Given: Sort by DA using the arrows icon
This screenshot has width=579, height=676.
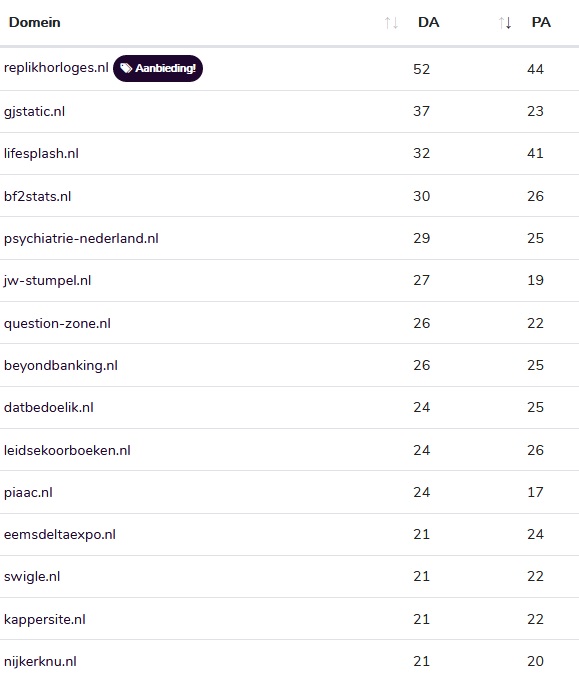Looking at the screenshot, I should (x=391, y=22).
